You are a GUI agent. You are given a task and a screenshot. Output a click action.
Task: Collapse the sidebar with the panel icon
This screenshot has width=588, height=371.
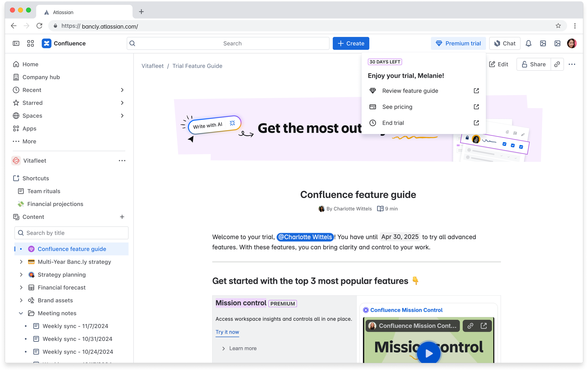pos(16,43)
